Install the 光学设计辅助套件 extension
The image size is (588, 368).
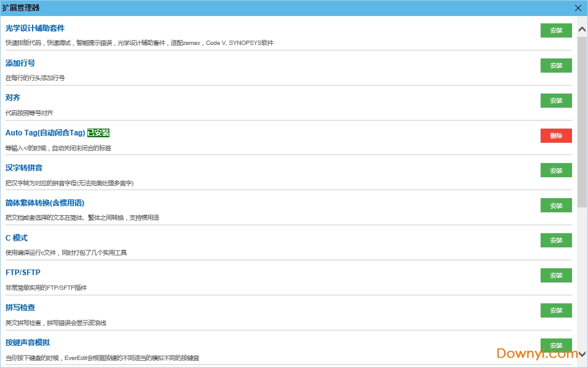click(556, 30)
